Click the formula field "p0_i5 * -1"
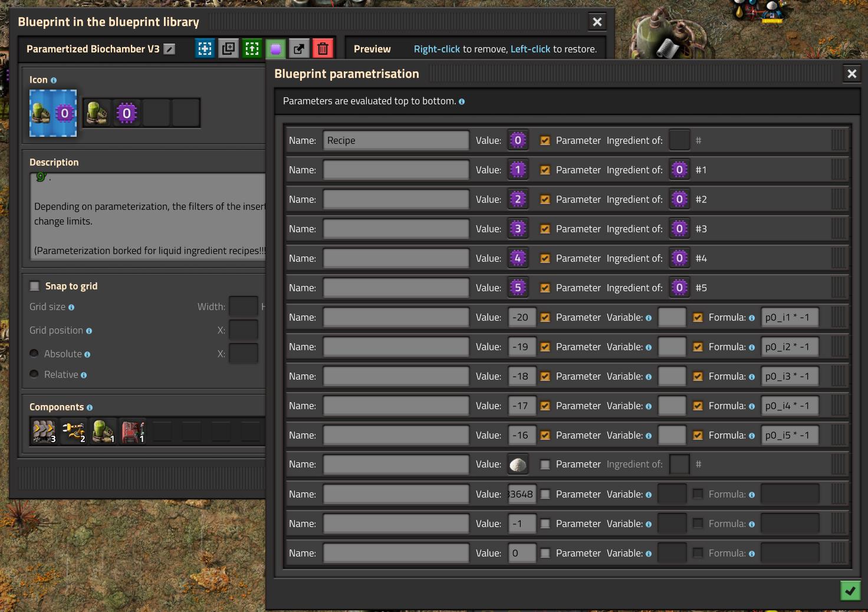 coord(790,435)
